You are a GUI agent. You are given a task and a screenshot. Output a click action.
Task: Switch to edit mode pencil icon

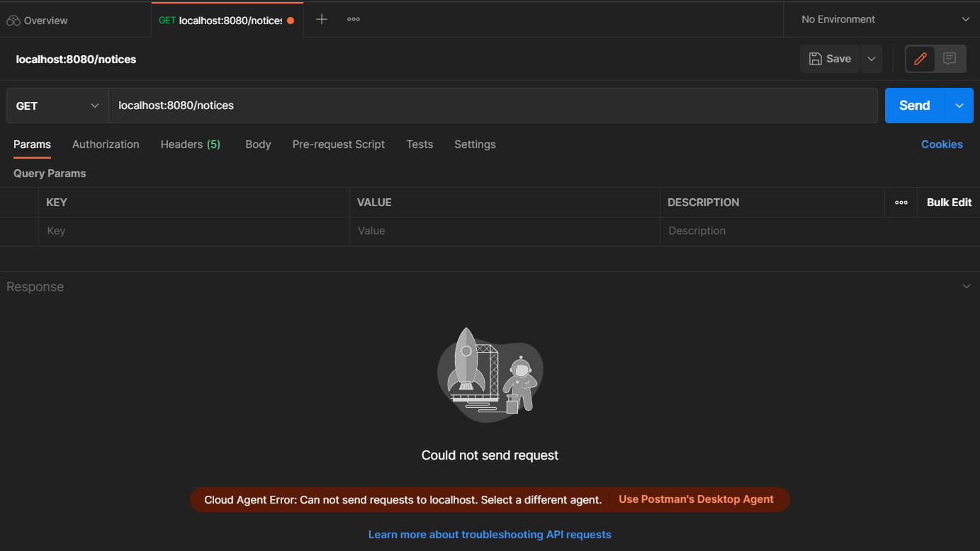tap(920, 59)
